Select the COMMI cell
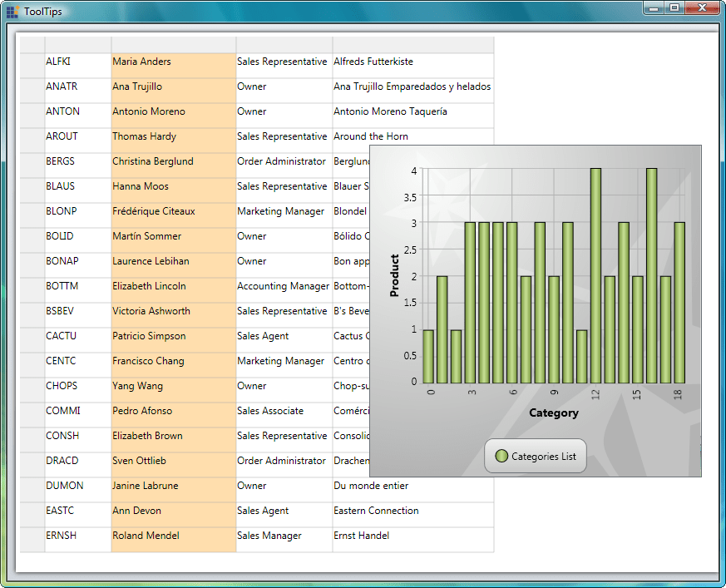 point(78,416)
